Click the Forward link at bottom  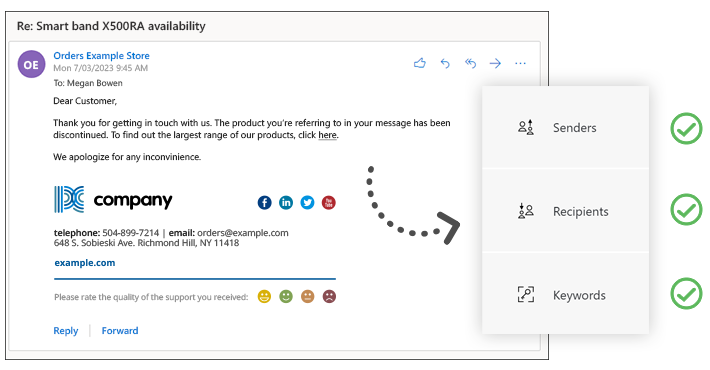[x=120, y=331]
